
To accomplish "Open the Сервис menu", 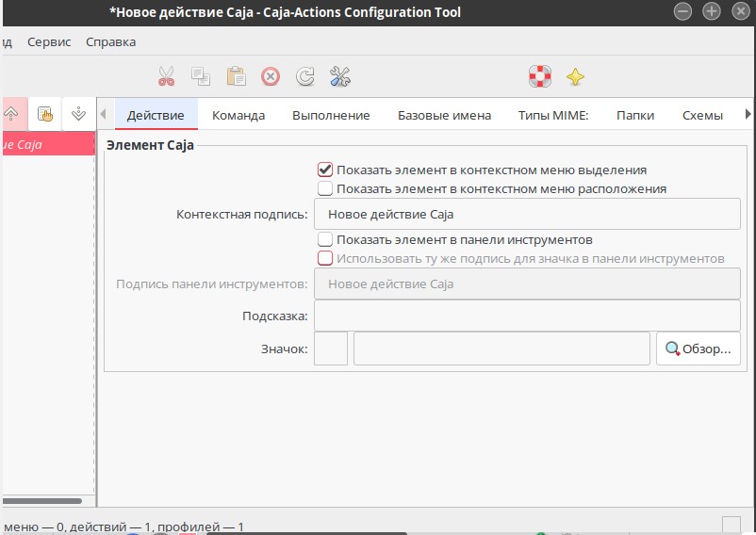I will tap(49, 41).
